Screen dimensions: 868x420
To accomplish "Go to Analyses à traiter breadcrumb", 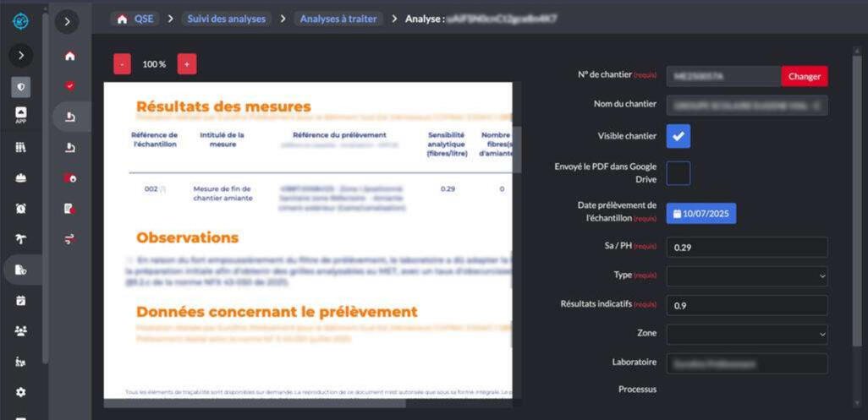I will click(338, 19).
